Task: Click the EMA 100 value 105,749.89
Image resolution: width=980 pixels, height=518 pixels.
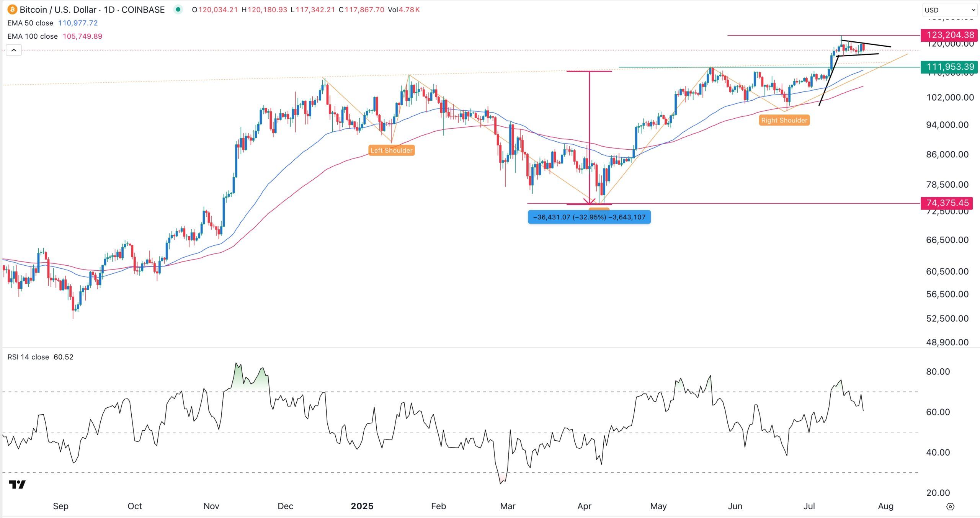Action: (x=82, y=36)
